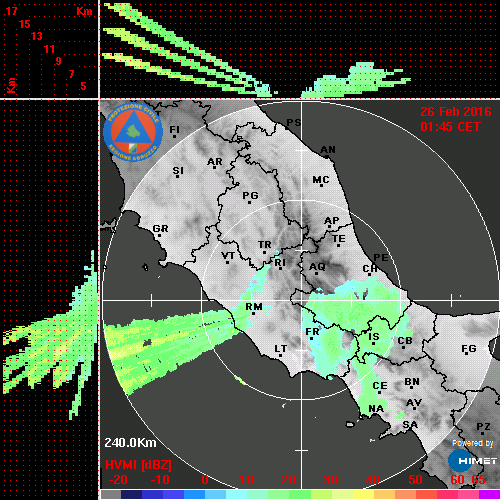Click the 'FR' city marker
Image resolution: width=500 pixels, height=500 pixels.
point(312,332)
